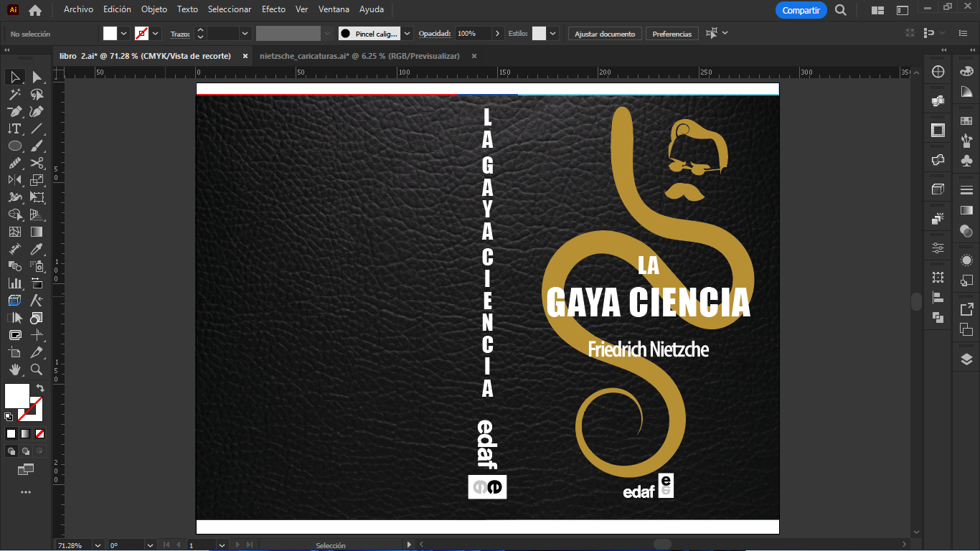The width and height of the screenshot is (980, 551).
Task: Select the Lasso tool
Action: click(x=37, y=94)
